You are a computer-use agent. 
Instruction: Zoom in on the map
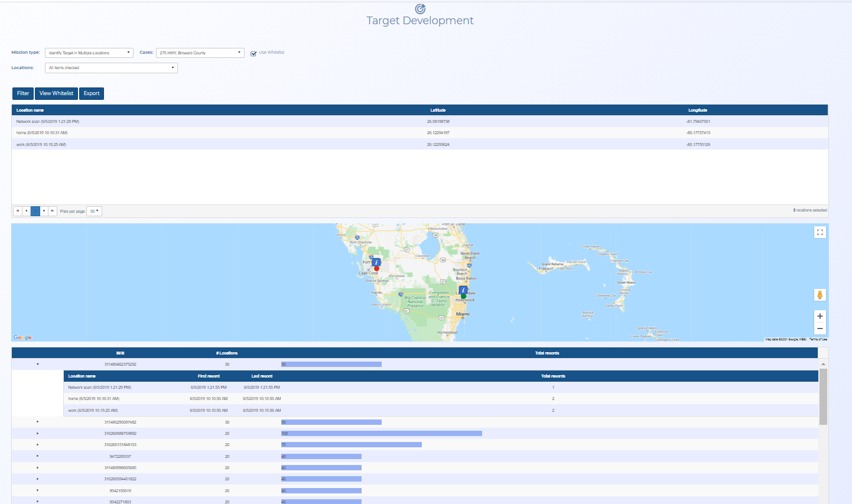point(820,316)
